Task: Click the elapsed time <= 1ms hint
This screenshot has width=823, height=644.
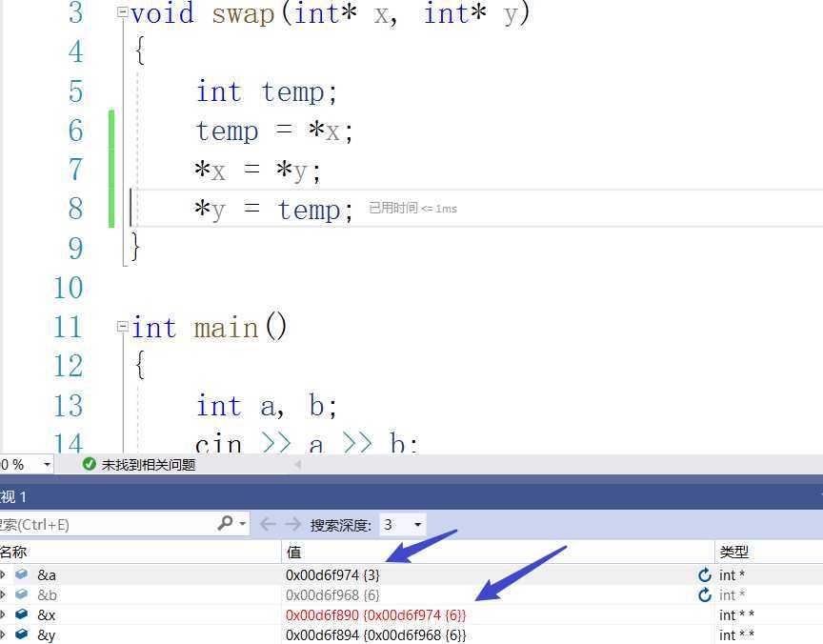Action: click(412, 209)
